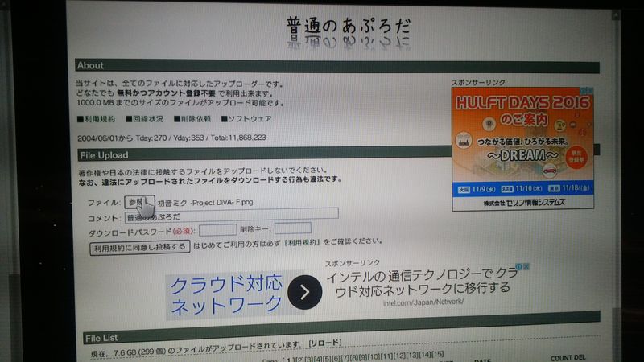Image resolution: width=644 pixels, height=362 pixels.
Task: Click the COUNT column header
Action: pos(559,358)
